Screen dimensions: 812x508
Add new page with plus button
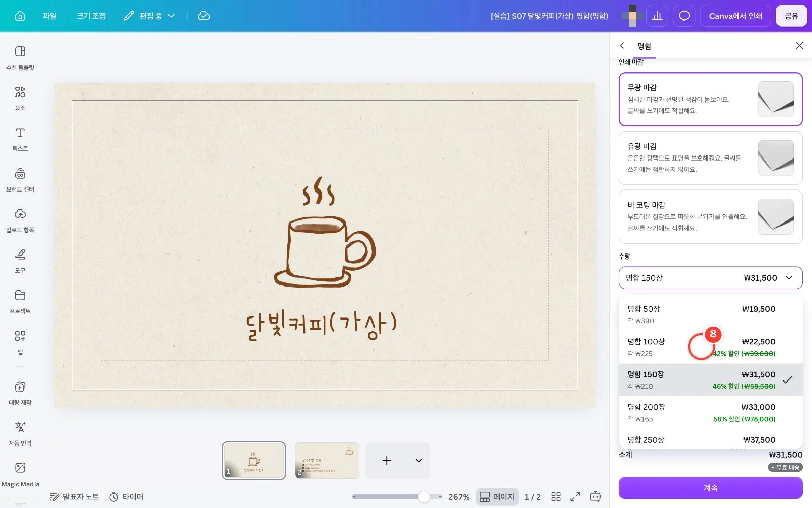387,461
